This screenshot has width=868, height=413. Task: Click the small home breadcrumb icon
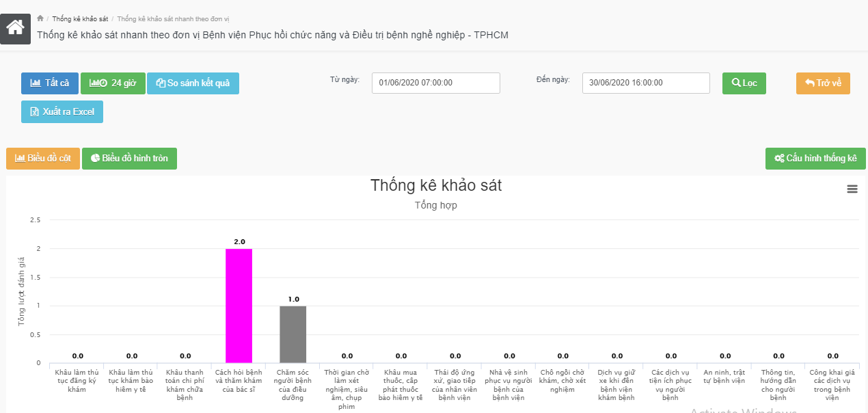[x=40, y=18]
